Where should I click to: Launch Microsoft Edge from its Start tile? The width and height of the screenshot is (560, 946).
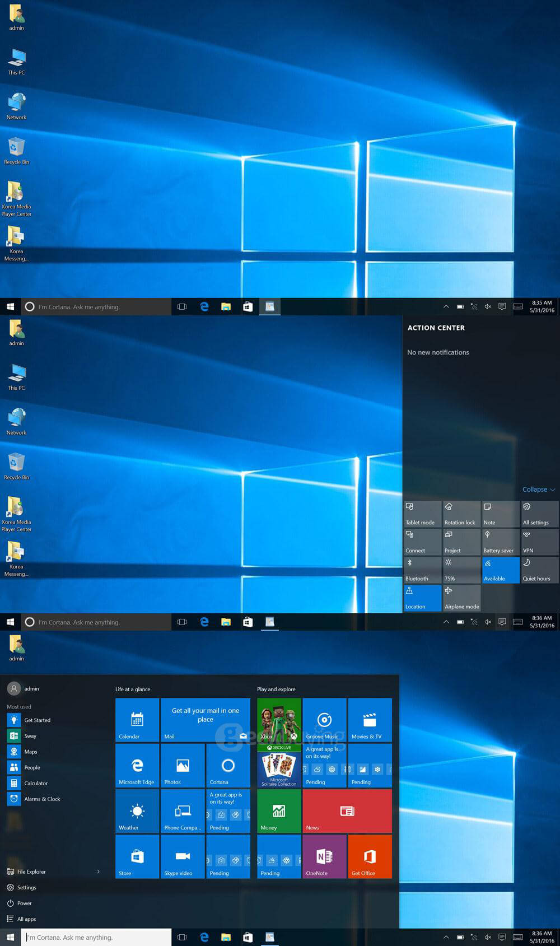[x=137, y=765]
